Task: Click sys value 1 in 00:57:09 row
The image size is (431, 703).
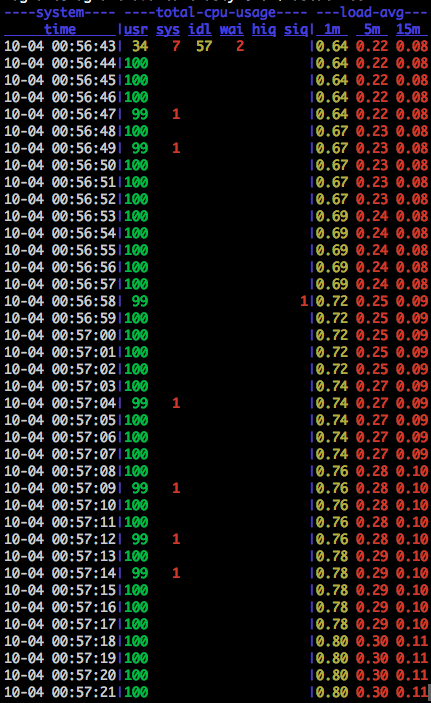Action: point(176,488)
